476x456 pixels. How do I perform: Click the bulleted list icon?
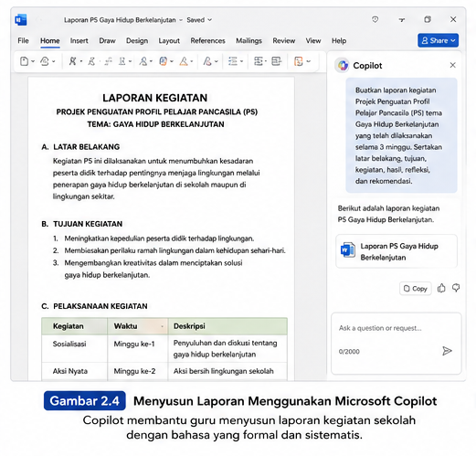pyautogui.click(x=233, y=61)
